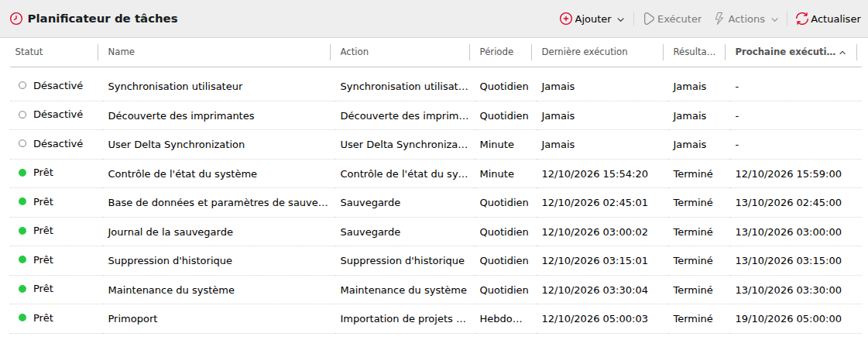Click the Actions lightning bolt icon
Image resolution: width=868 pixels, height=340 pixels.
click(719, 19)
